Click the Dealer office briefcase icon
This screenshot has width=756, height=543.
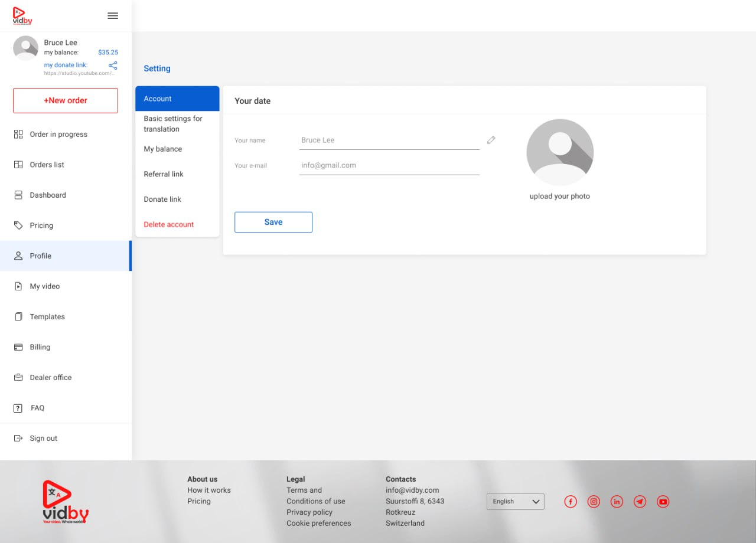point(18,377)
